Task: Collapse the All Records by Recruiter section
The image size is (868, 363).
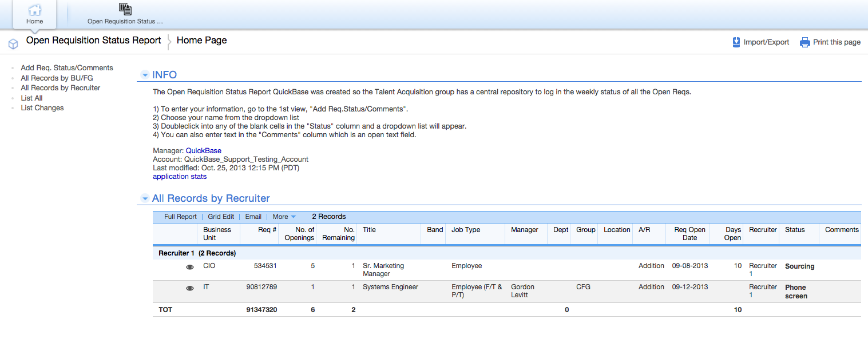Action: [145, 198]
